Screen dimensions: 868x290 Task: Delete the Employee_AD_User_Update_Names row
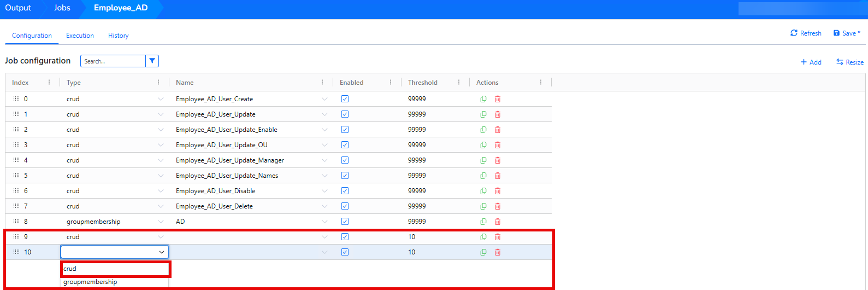coord(498,176)
